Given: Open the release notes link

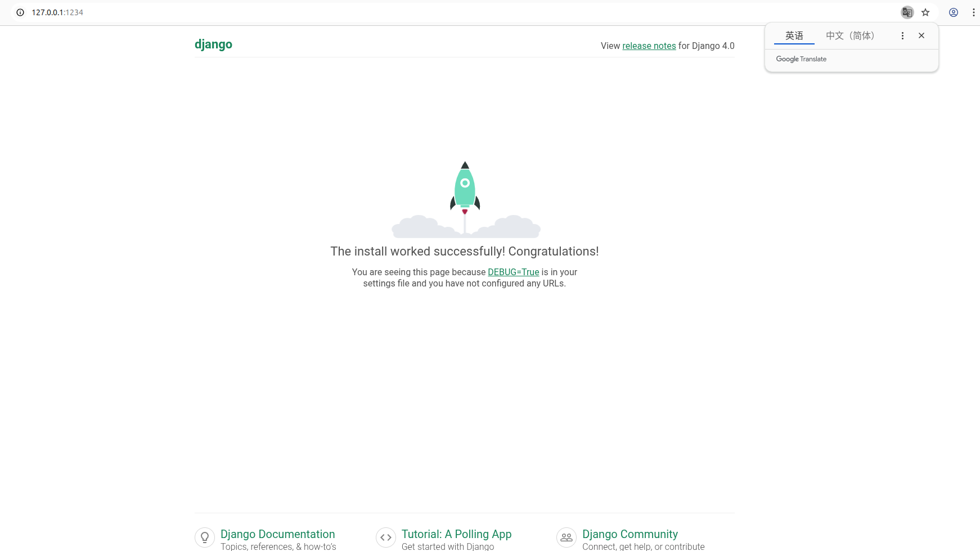Looking at the screenshot, I should tap(649, 46).
